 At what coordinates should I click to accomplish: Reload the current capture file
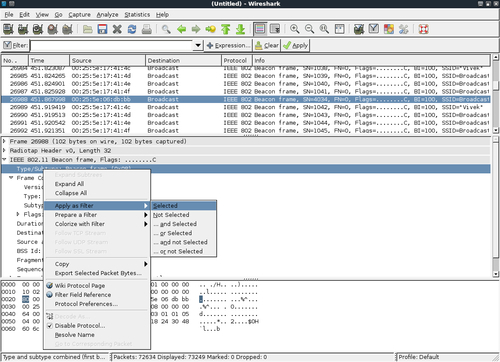click(x=132, y=29)
